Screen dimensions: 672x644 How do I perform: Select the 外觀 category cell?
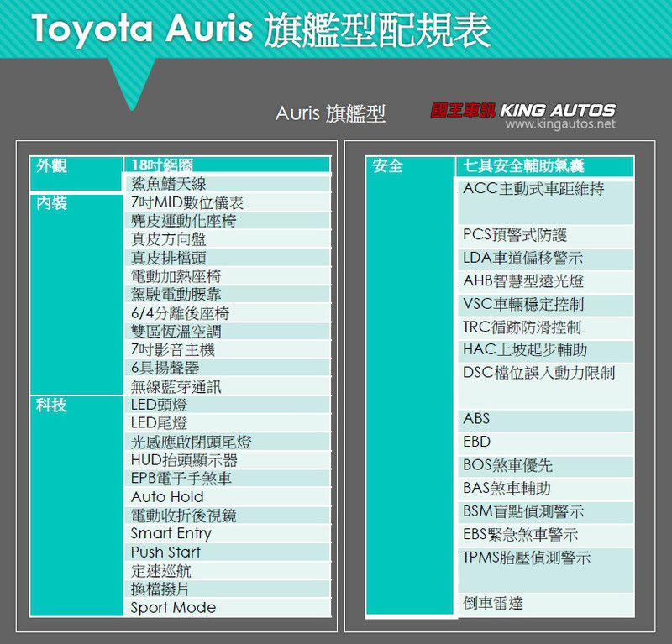pos(76,174)
